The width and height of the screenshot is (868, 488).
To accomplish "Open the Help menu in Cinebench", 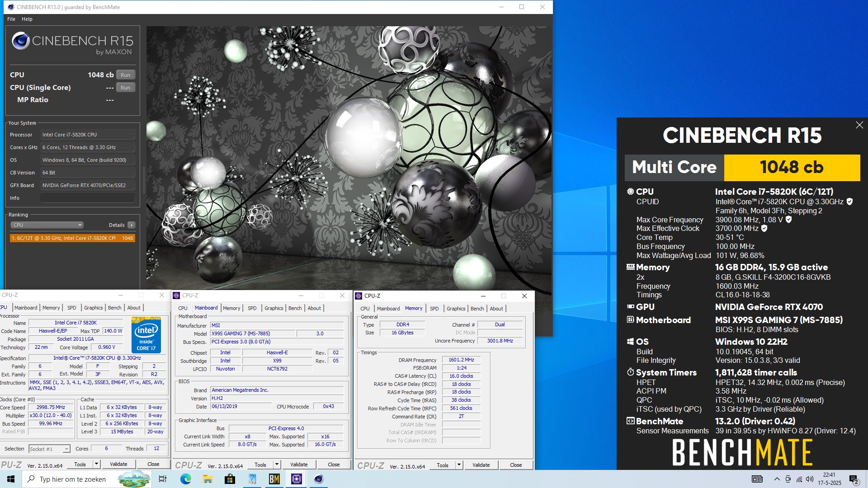I will 27,19.
